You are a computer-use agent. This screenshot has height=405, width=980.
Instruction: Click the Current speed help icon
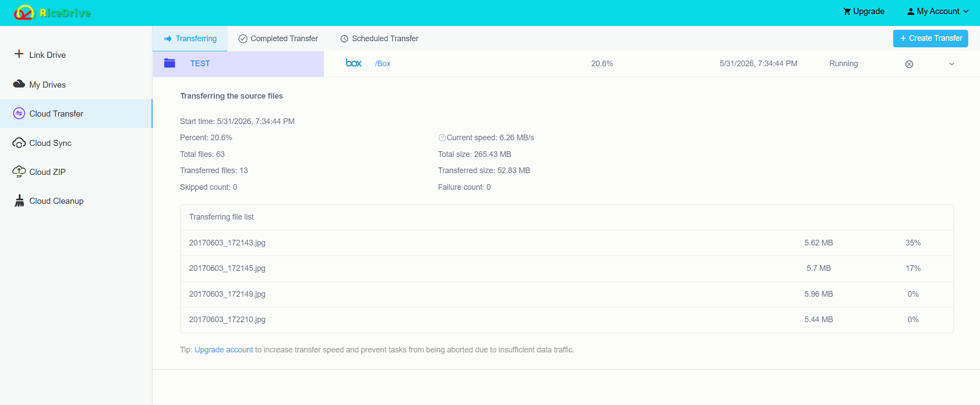442,138
